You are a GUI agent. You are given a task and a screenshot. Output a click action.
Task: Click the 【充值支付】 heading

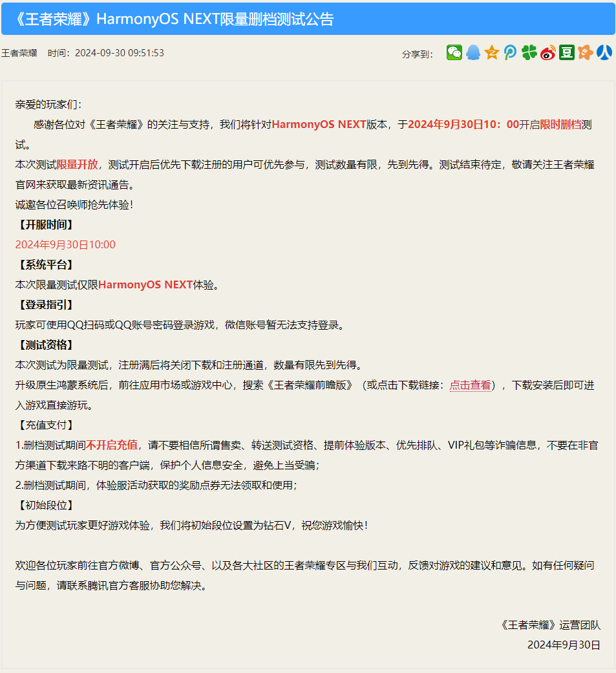(47, 425)
